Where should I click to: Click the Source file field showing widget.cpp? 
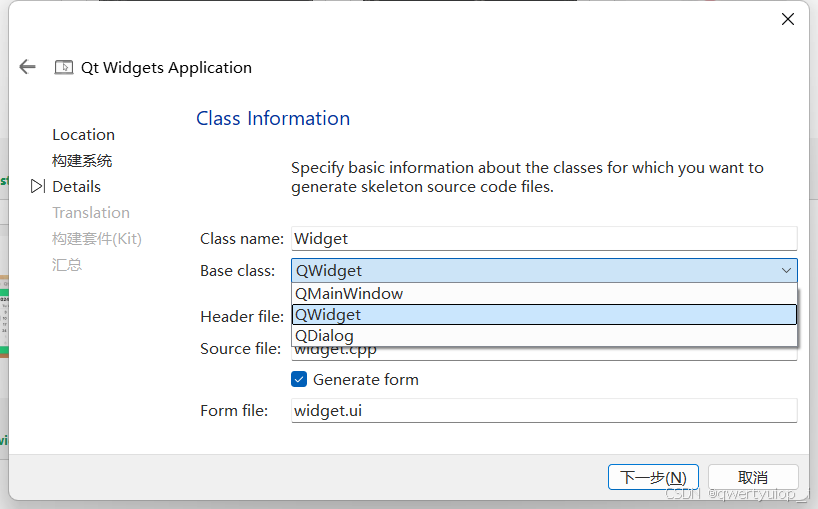pyautogui.click(x=544, y=353)
